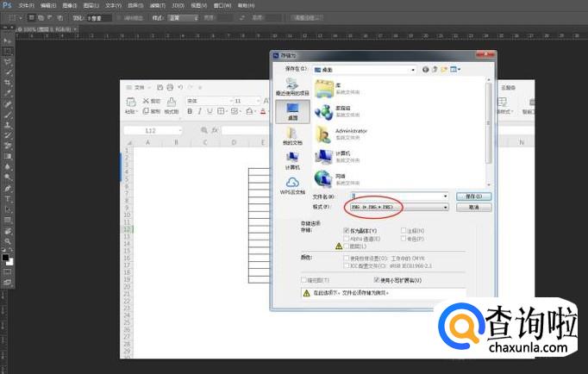Toggle Quick Mask mode icon

point(8,272)
